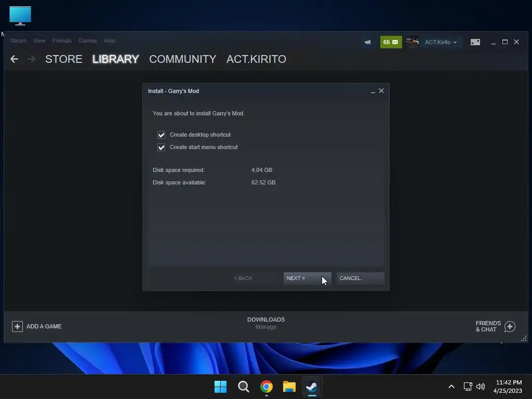The image size is (532, 399).
Task: Open File Explorer from taskbar
Action: [289, 387]
